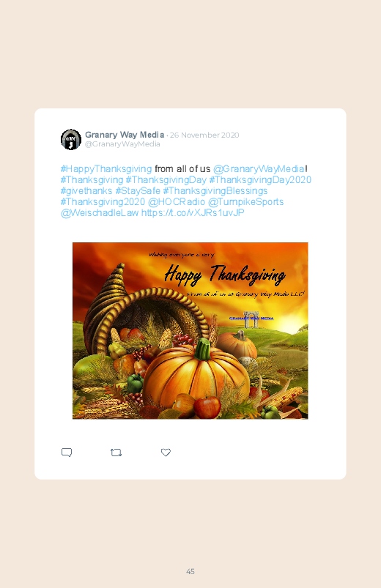
Task: View the Happy Thanksgiving cornucopia image
Action: tap(190, 331)
